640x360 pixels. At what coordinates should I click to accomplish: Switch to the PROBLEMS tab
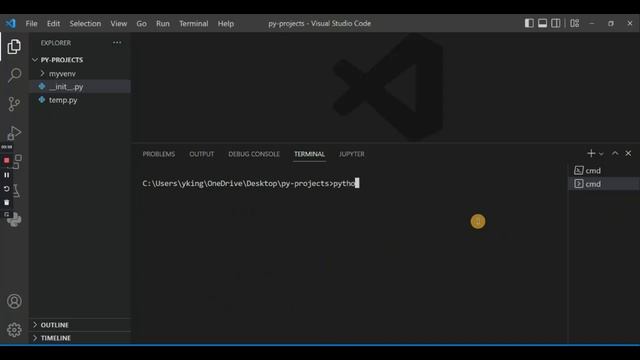[x=159, y=154]
